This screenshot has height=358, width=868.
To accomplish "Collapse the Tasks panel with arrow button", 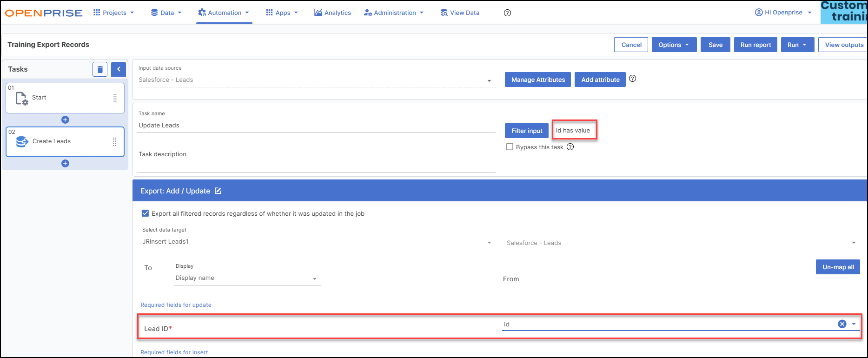I will [119, 69].
